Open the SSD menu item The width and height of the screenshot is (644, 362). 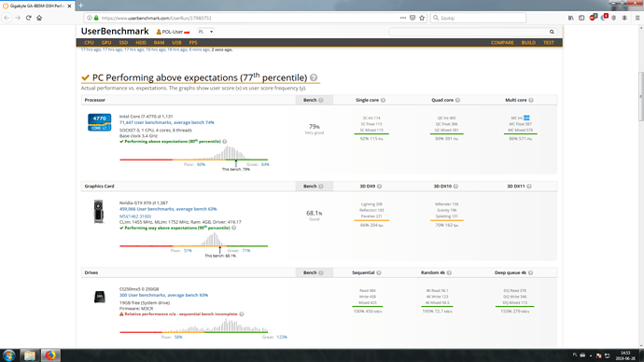pos(123,43)
